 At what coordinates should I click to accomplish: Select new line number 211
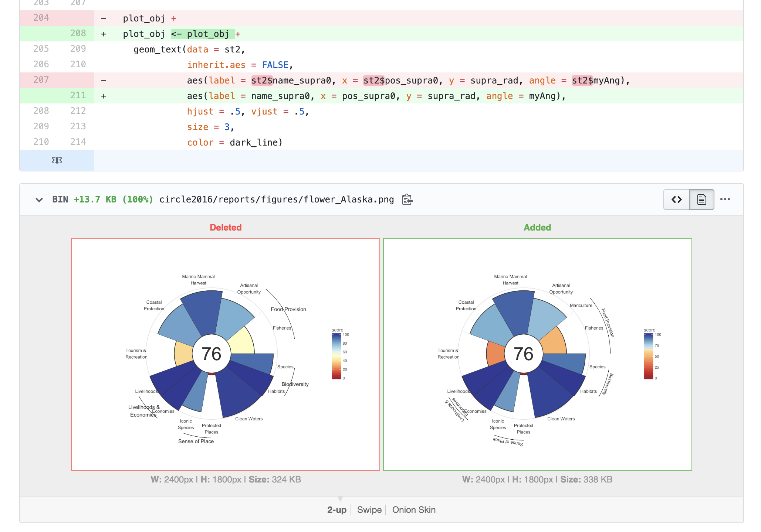(78, 95)
